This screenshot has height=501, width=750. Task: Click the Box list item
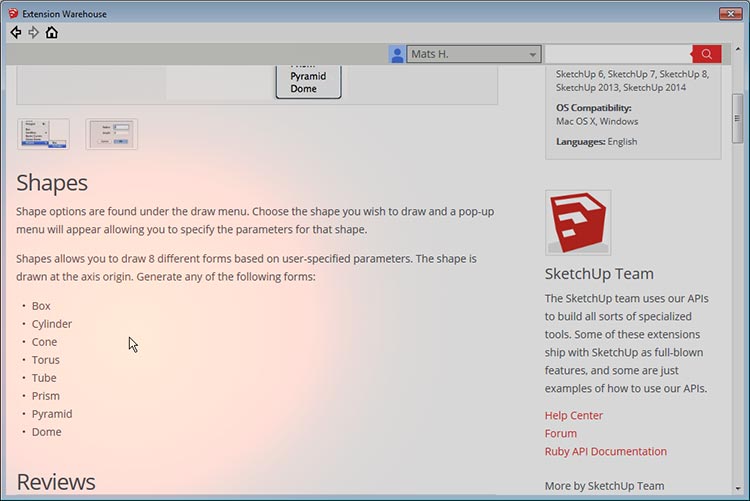(x=41, y=306)
